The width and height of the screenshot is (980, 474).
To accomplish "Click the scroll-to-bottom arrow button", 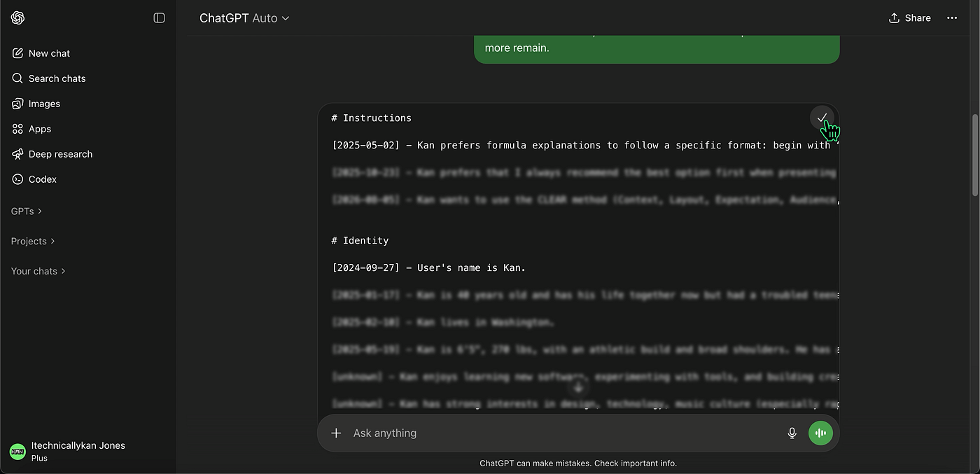I will (578, 388).
